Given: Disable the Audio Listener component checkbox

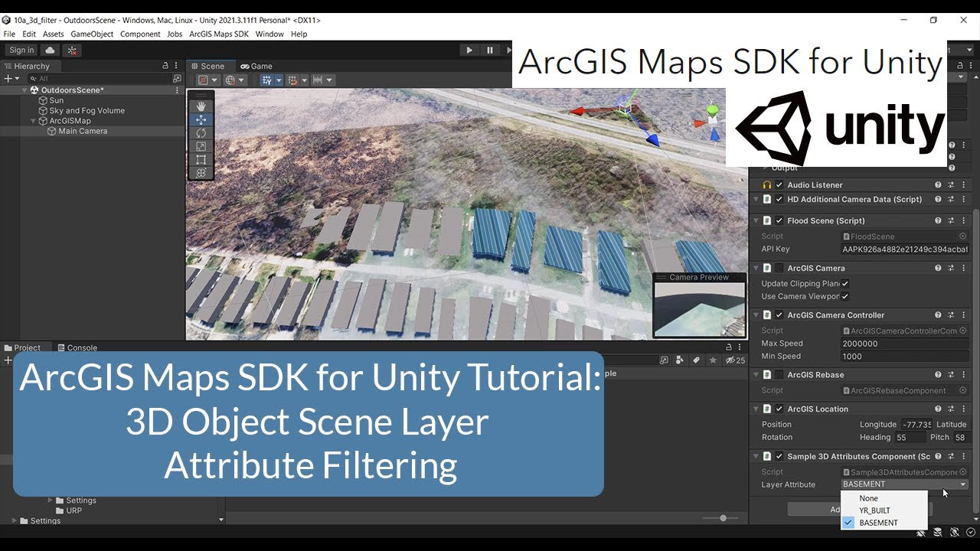Looking at the screenshot, I should coord(779,185).
